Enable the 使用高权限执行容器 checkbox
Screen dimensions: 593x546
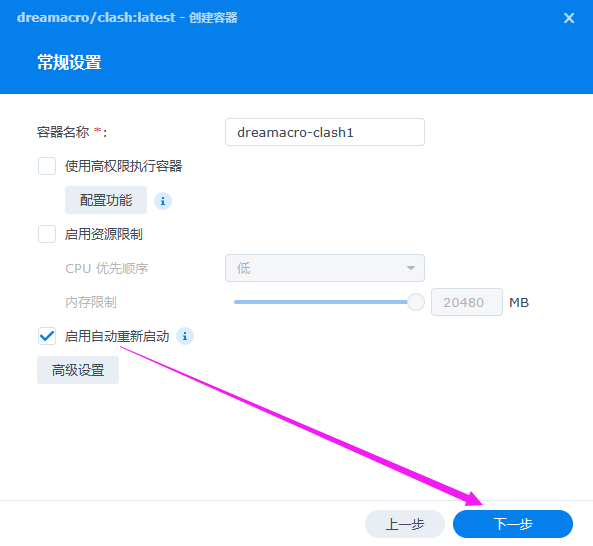[47, 166]
